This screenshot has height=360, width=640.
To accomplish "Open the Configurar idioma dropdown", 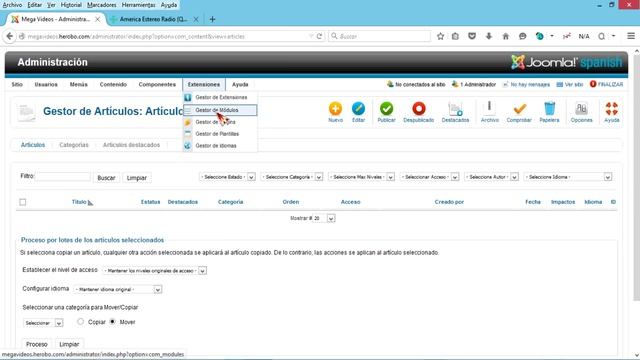I will click(x=118, y=289).
